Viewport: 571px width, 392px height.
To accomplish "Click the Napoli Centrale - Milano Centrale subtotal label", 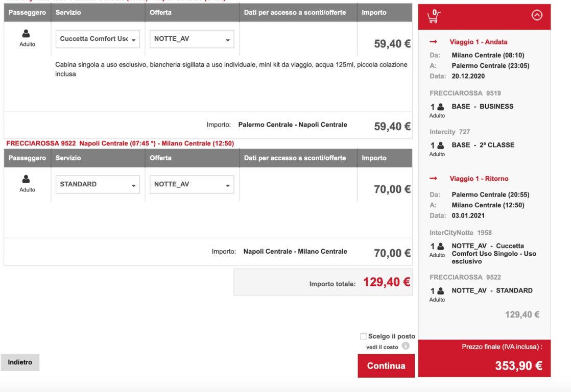I will 295,252.
